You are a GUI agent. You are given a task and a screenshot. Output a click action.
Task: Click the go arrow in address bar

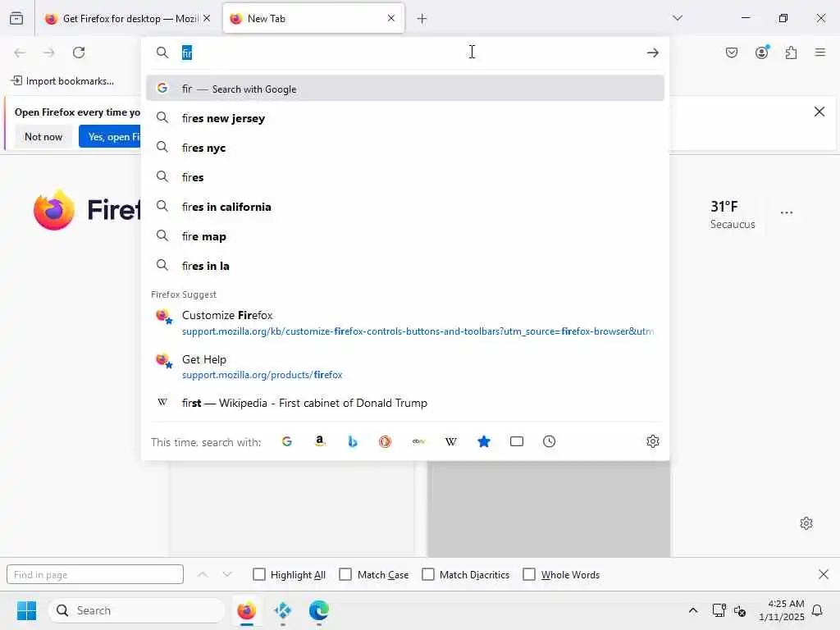652,52
